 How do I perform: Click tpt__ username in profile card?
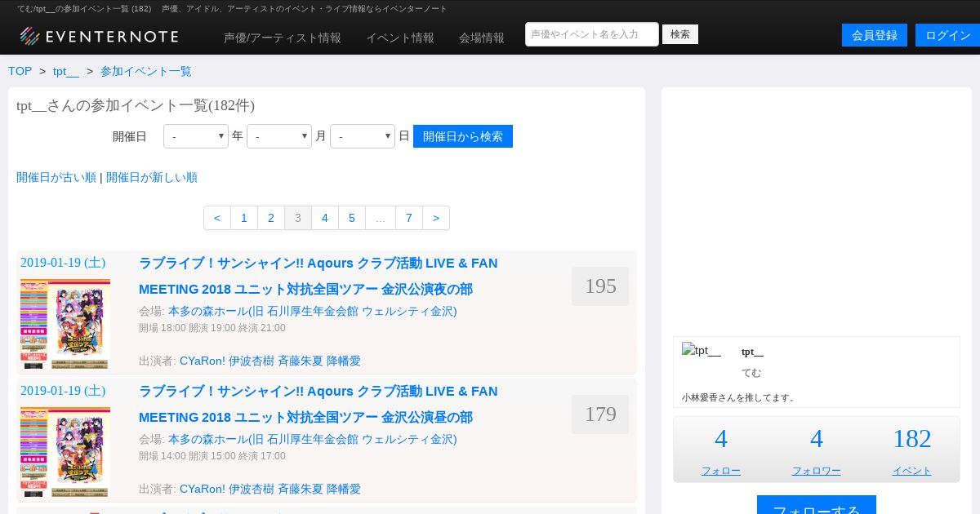point(752,352)
